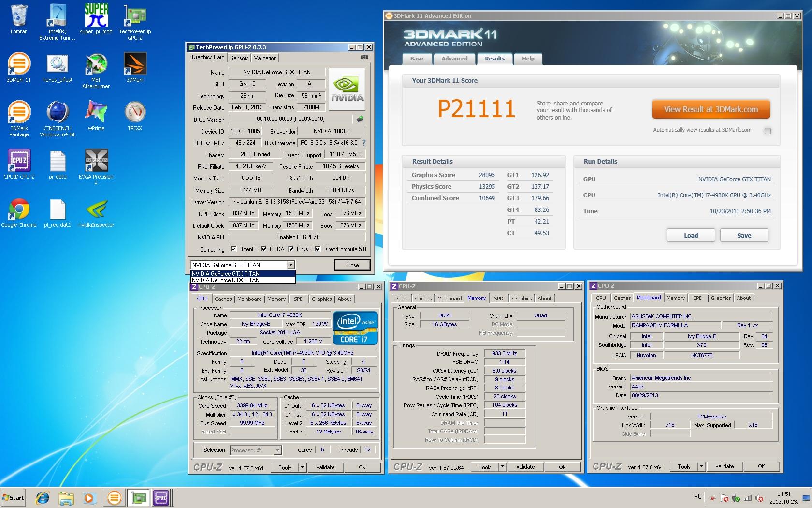Screen dimensions: 812x508
Task: Open the Help tab in 3DMark 11
Action: click(528, 59)
